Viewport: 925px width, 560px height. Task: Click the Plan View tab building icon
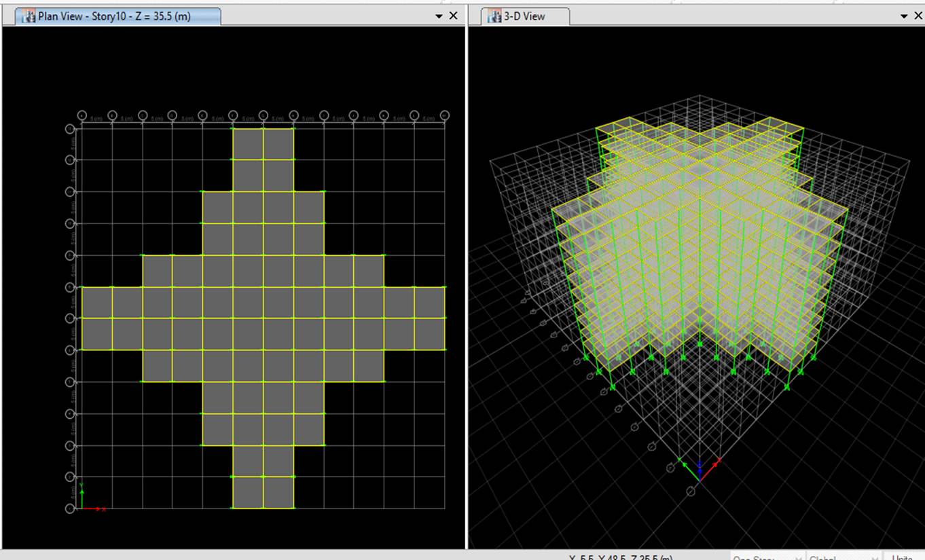(29, 16)
